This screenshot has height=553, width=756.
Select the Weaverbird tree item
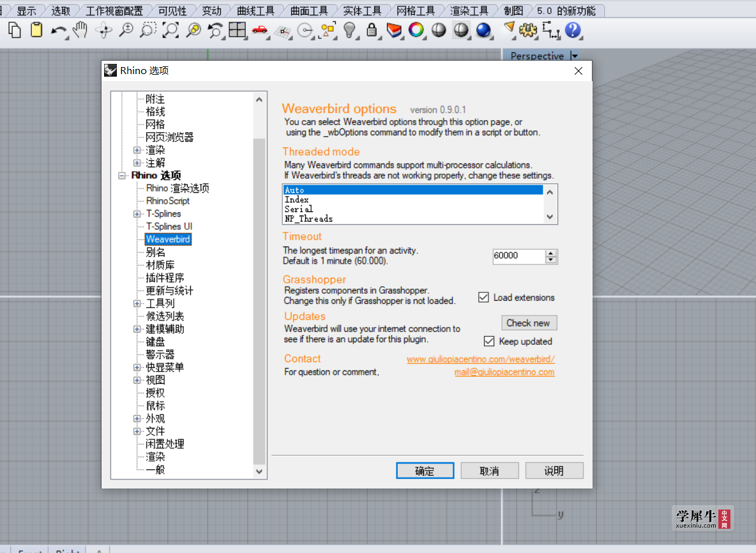pos(168,239)
